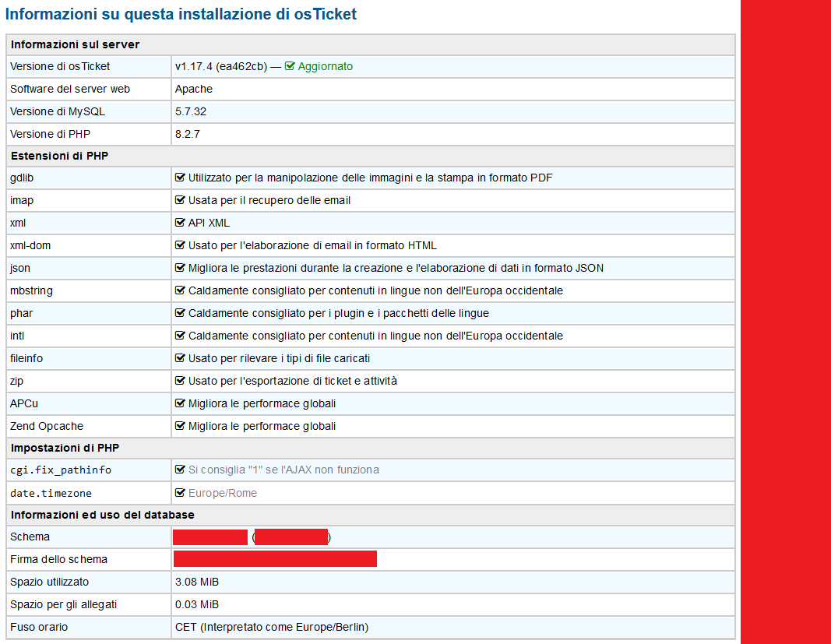This screenshot has height=644, width=831.
Task: Select the version text v1.17.4 (ea462cb)
Action: [x=221, y=66]
